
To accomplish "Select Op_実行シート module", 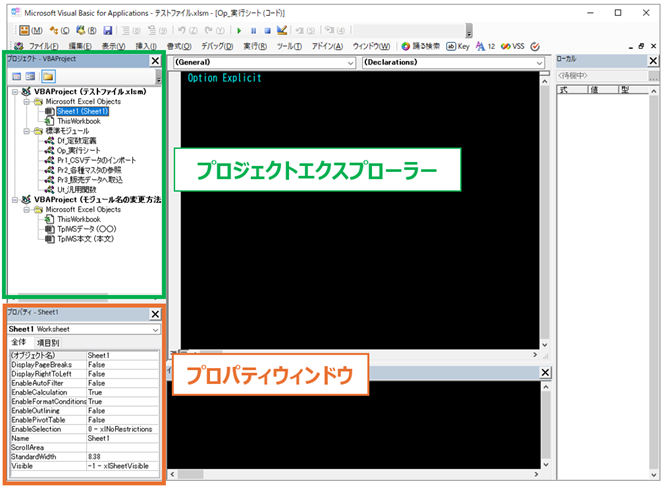I will pos(79,151).
